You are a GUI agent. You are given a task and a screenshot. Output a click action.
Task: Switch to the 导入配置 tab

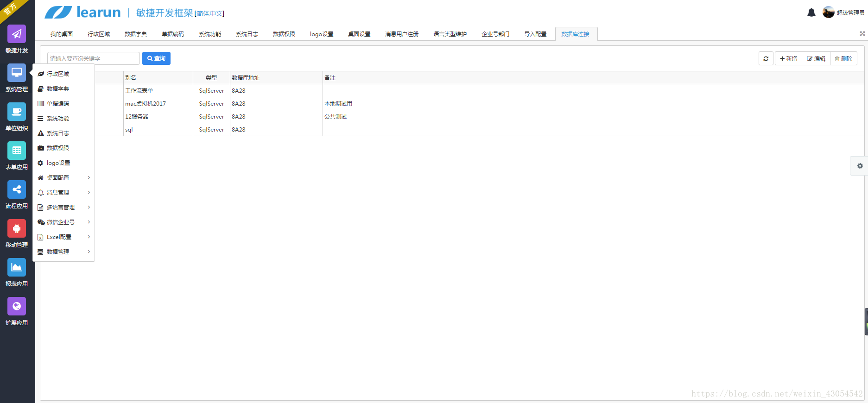[x=535, y=34]
